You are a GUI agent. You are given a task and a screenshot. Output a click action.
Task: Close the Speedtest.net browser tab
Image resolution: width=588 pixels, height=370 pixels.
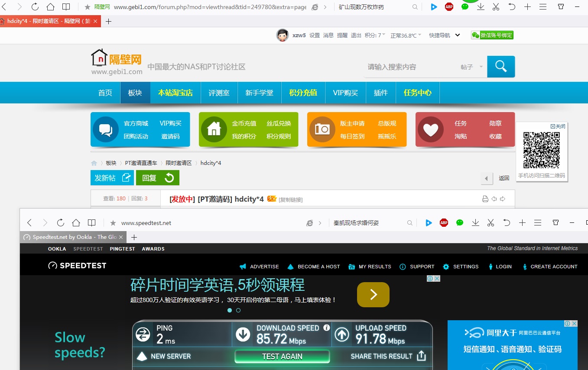[x=121, y=237]
